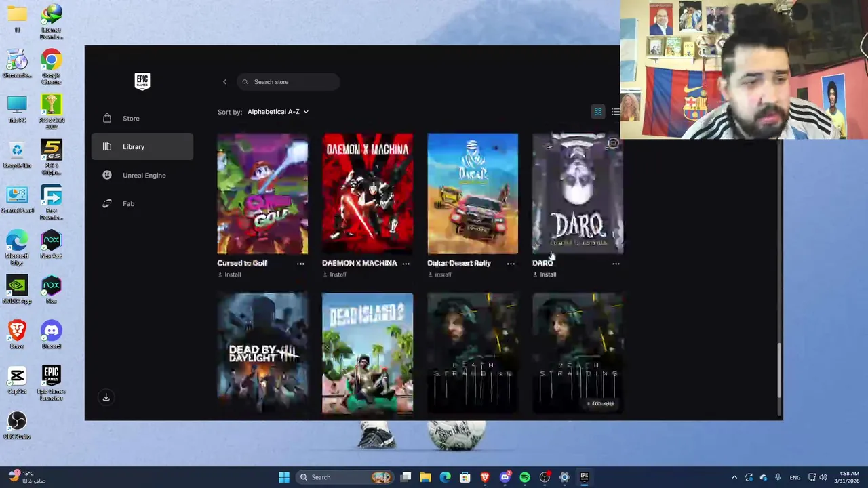The width and height of the screenshot is (868, 488).
Task: Open the Nox desktop shortcut
Action: point(51,290)
